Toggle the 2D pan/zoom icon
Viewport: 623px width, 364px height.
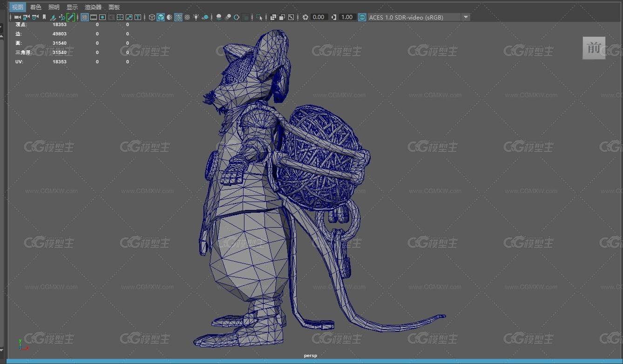62,17
